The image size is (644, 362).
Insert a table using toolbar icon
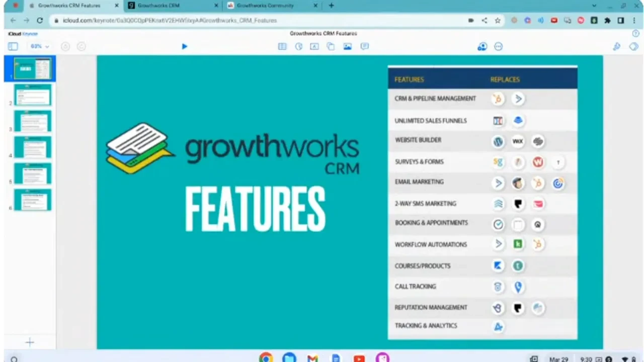[282, 46]
